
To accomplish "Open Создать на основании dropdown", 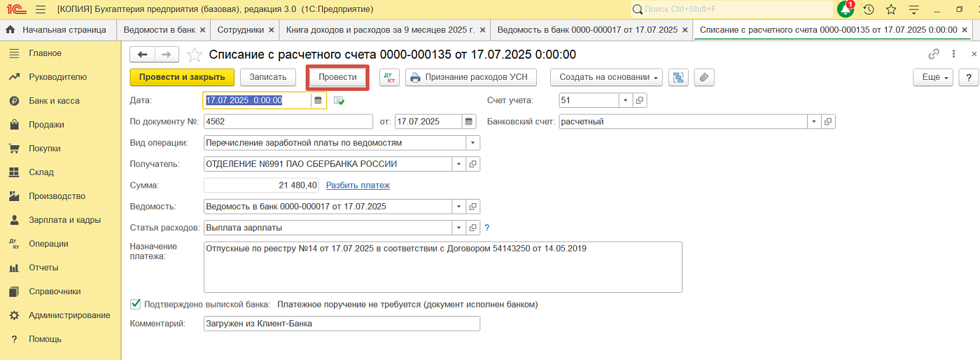I will click(x=606, y=77).
